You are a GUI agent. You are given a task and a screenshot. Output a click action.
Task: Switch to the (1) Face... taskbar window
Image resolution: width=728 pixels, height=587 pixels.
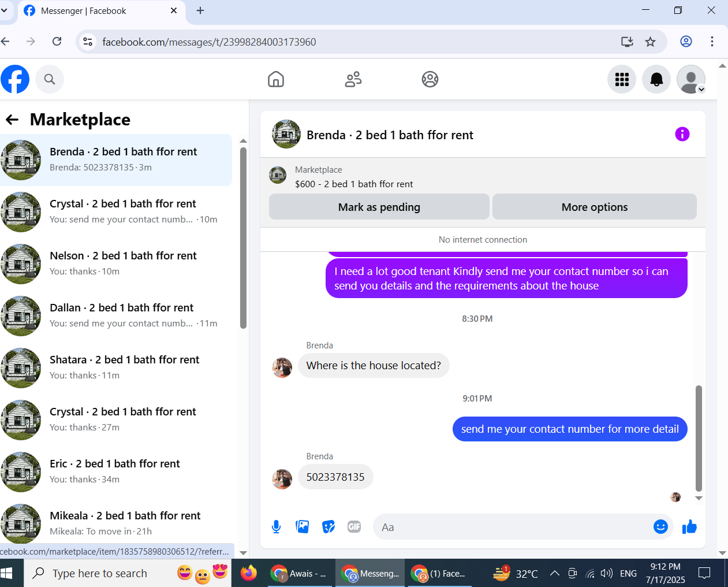[x=440, y=573]
